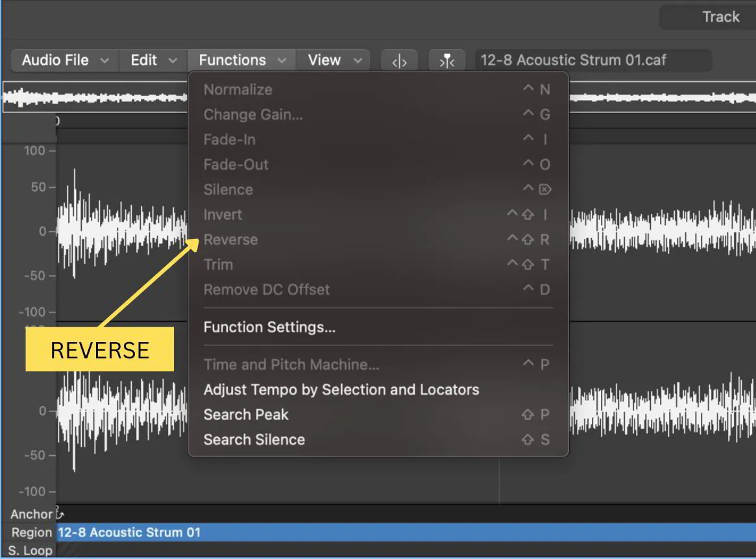
Task: Select Function Settings from the open menu
Action: [x=269, y=327]
